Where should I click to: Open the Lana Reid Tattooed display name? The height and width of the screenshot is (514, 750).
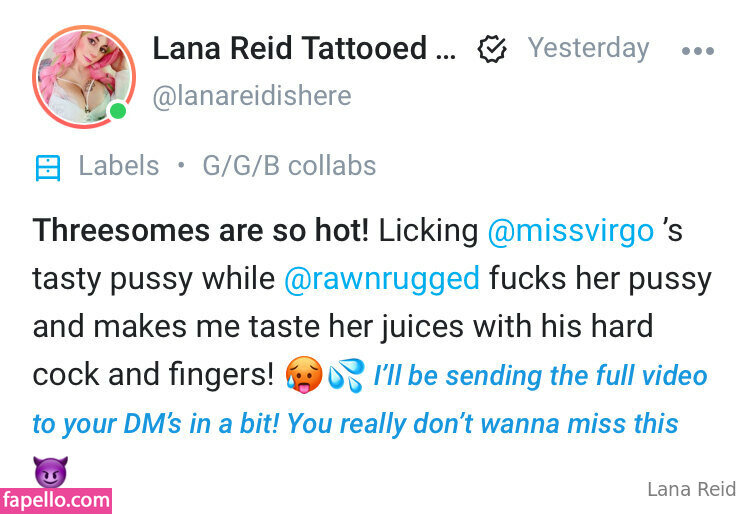[x=303, y=47]
